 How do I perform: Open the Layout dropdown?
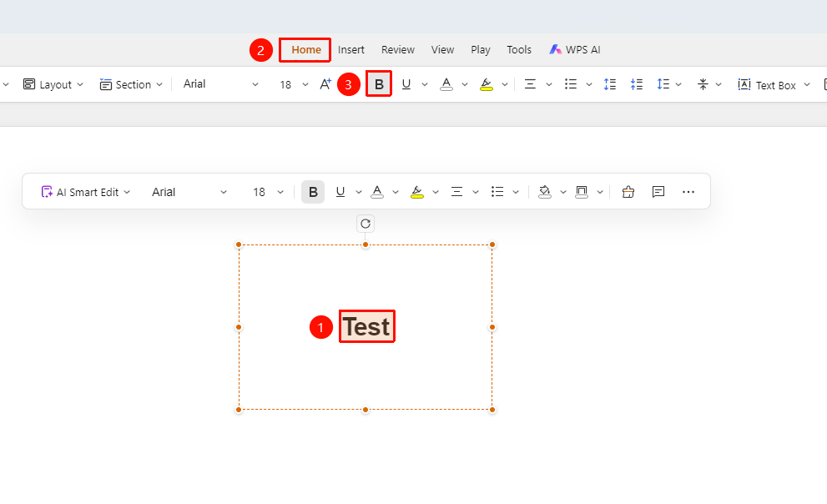click(x=53, y=84)
